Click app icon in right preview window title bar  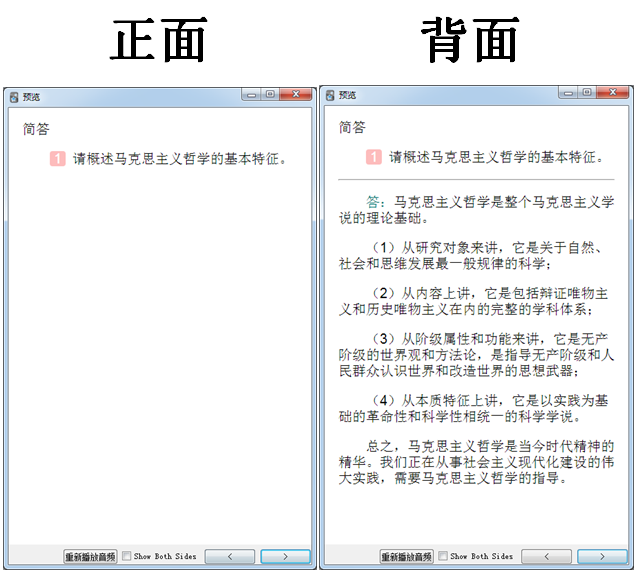(330, 96)
